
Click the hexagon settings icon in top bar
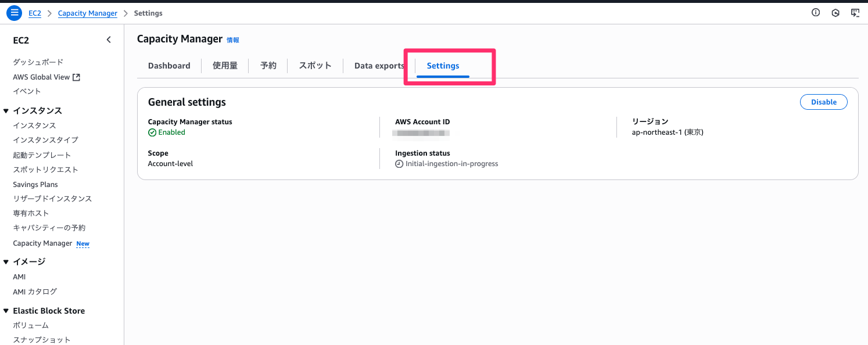pos(835,13)
